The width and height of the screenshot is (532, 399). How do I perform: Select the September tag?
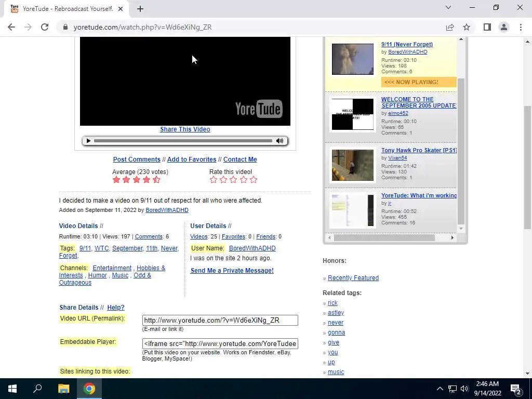click(x=127, y=248)
